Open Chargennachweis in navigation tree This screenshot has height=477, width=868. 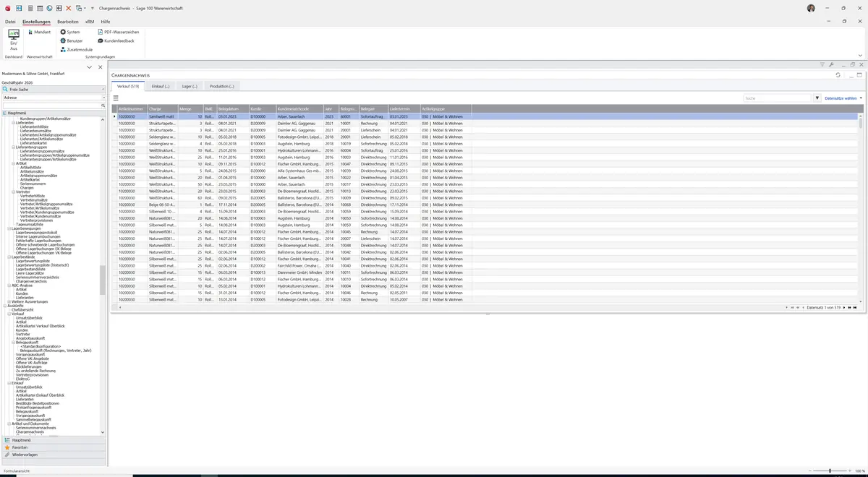click(x=31, y=431)
